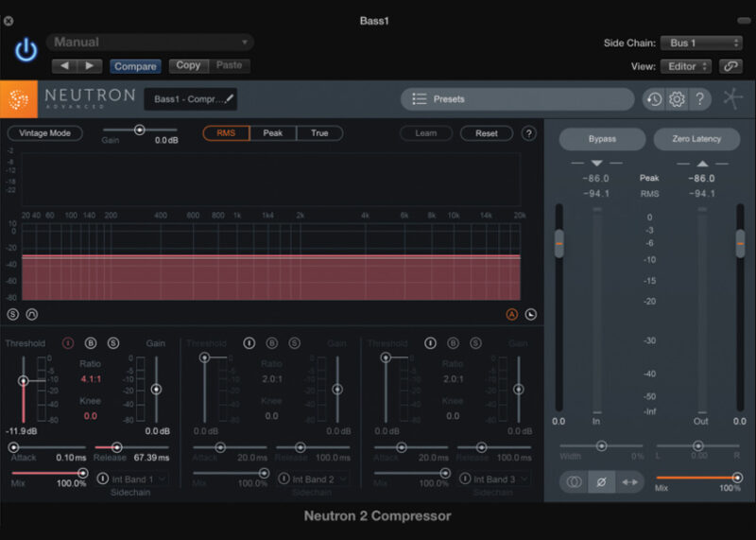This screenshot has width=756, height=540.
Task: Edit the Bass1 - Compr preset name
Action: pos(191,99)
